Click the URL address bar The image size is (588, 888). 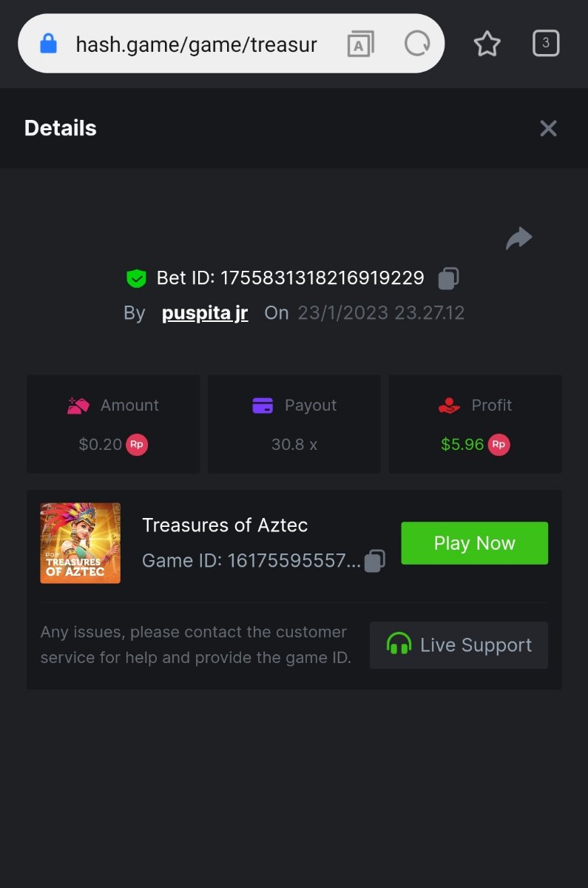point(196,44)
